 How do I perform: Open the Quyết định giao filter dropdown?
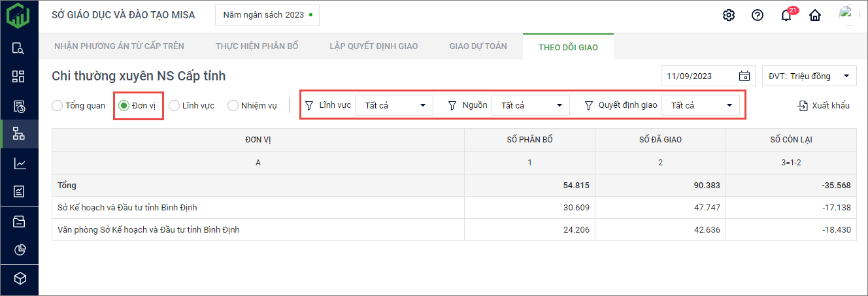tap(700, 105)
